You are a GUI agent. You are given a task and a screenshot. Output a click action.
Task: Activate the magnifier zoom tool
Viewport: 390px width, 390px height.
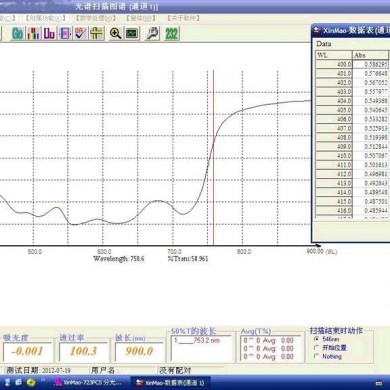point(115,33)
